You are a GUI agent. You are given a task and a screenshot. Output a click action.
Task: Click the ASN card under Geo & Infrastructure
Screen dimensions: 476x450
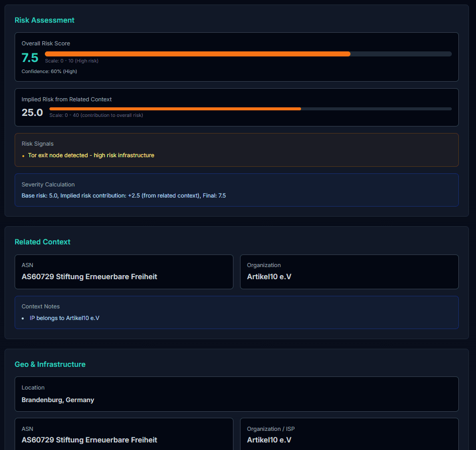(124, 434)
